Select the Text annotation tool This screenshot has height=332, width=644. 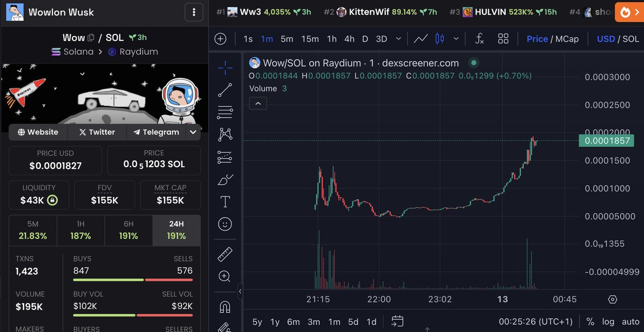(225, 202)
